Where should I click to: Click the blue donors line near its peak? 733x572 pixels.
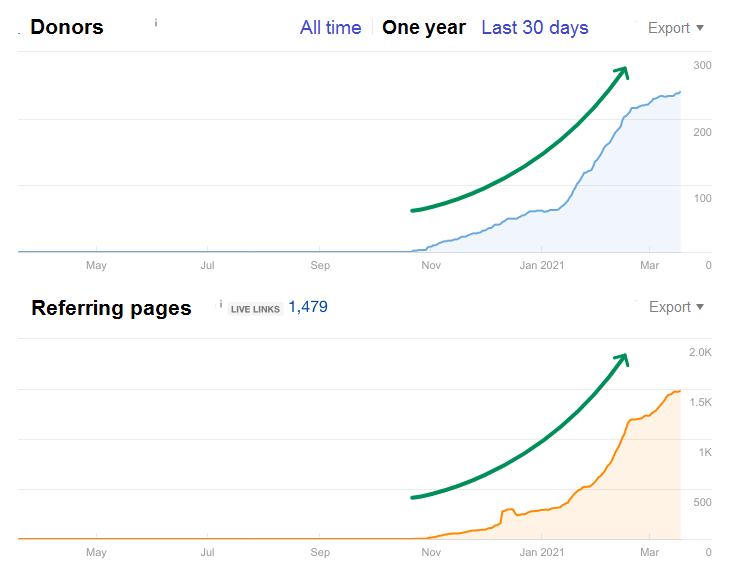click(676, 93)
